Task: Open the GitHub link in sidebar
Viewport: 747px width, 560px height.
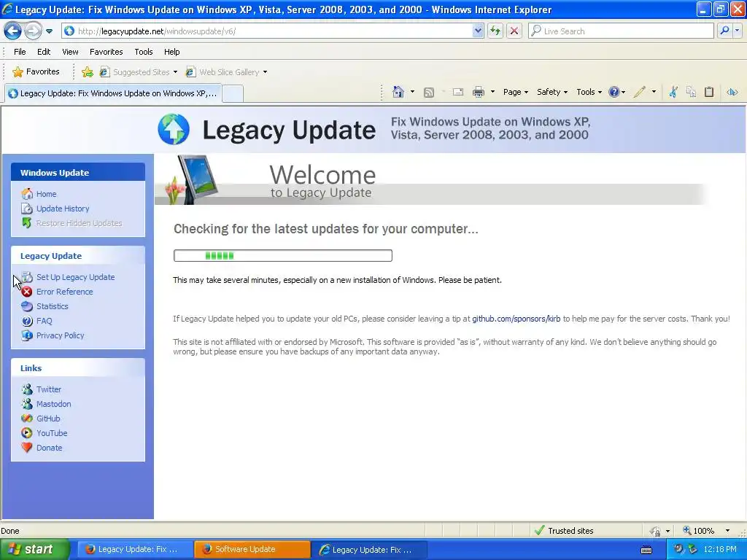Action: (x=48, y=419)
